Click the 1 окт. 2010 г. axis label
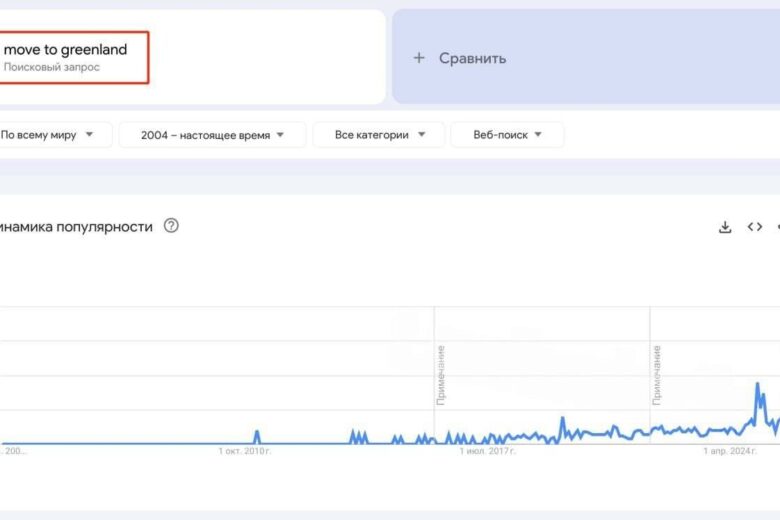Screen dimensions: 780x520 (245, 452)
